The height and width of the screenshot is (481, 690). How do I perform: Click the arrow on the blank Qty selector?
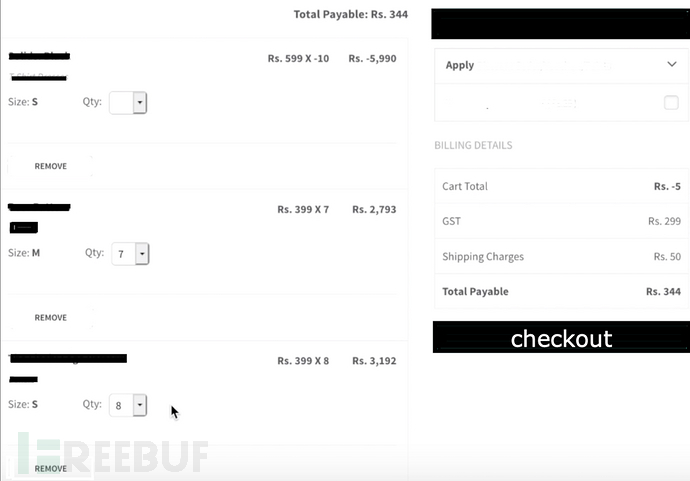139,103
